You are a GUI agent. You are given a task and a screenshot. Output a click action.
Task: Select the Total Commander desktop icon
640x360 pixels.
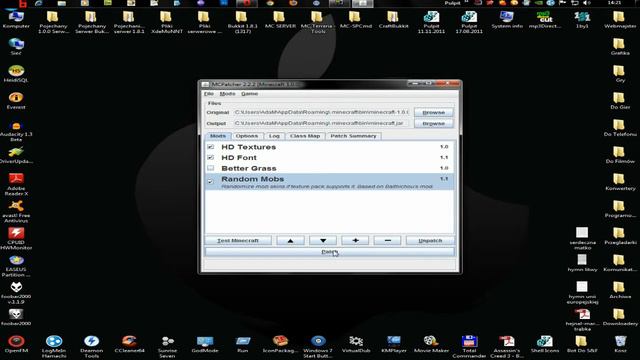[x=469, y=346]
